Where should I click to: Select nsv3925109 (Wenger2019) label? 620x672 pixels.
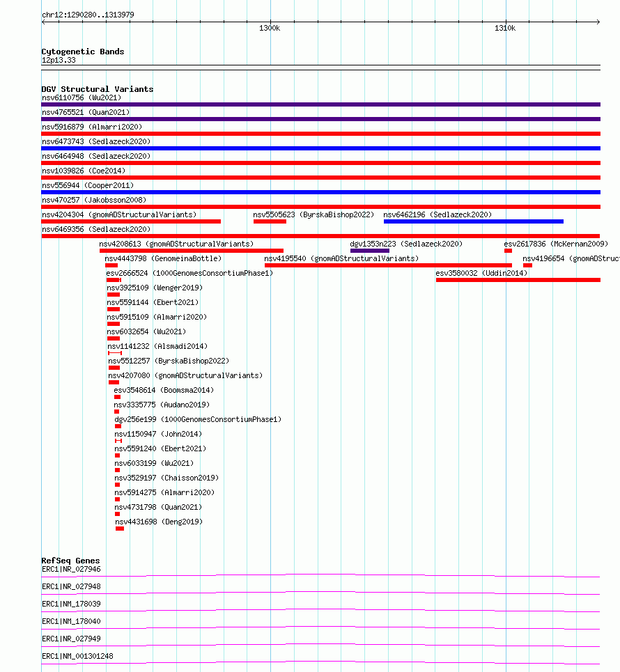point(155,288)
